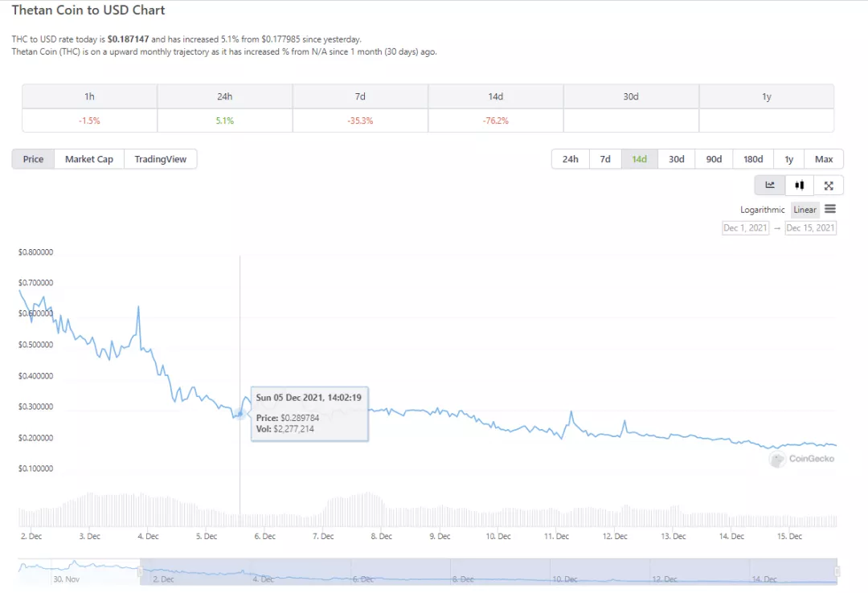Open TradingView tab
Viewport: 868px width, 593px height.
[161, 159]
